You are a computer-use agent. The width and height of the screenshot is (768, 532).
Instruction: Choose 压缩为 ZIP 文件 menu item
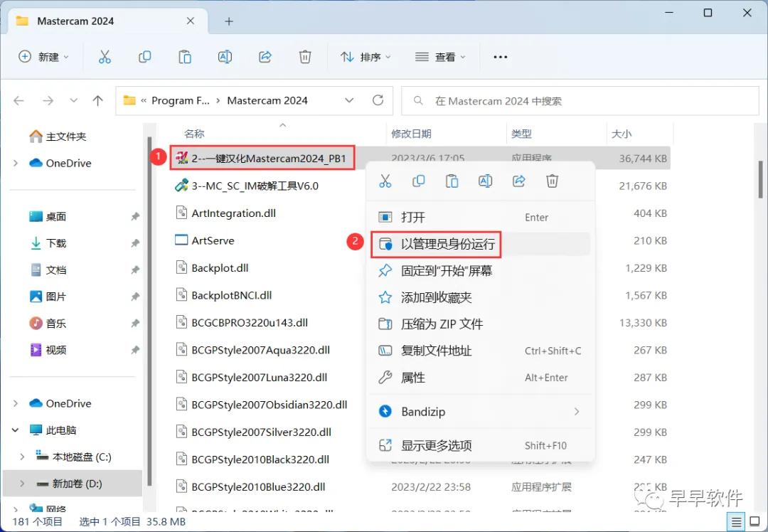point(481,324)
